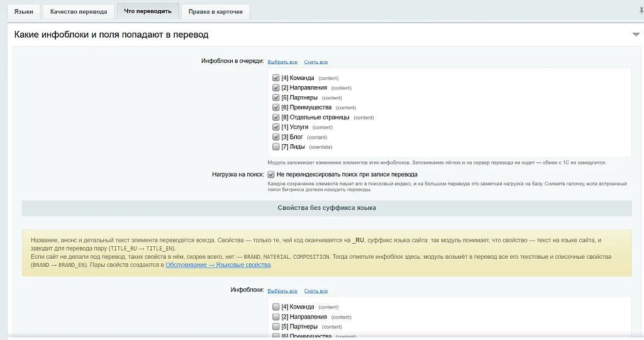Uncheck [4] Команда in the queue list
The height and width of the screenshot is (340, 644).
tap(275, 77)
